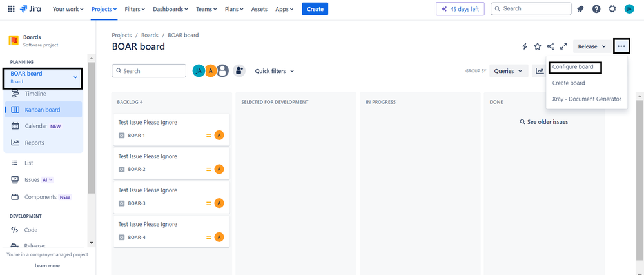644x275 pixels.
Task: Click the notifications bell icon
Action: click(x=580, y=9)
